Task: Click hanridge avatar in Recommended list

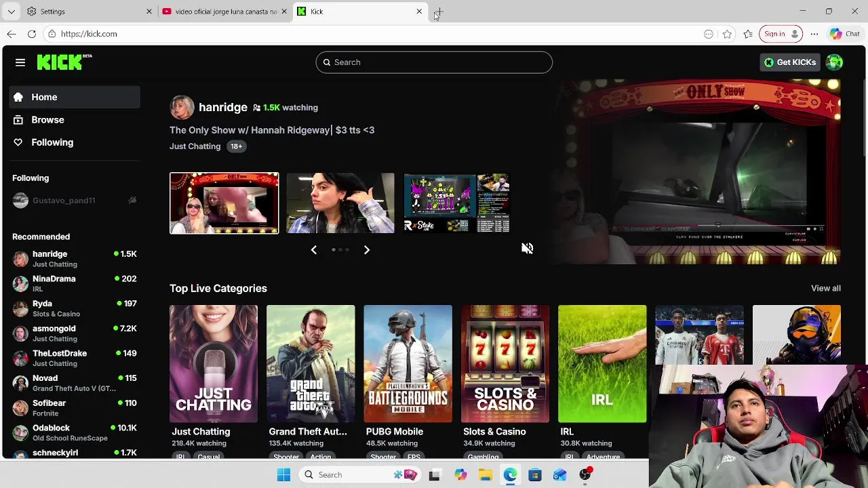Action: point(20,259)
